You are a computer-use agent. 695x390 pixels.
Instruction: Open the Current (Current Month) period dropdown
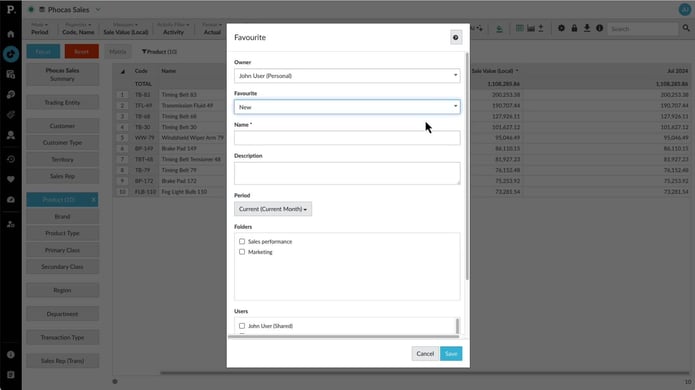pyautogui.click(x=273, y=209)
